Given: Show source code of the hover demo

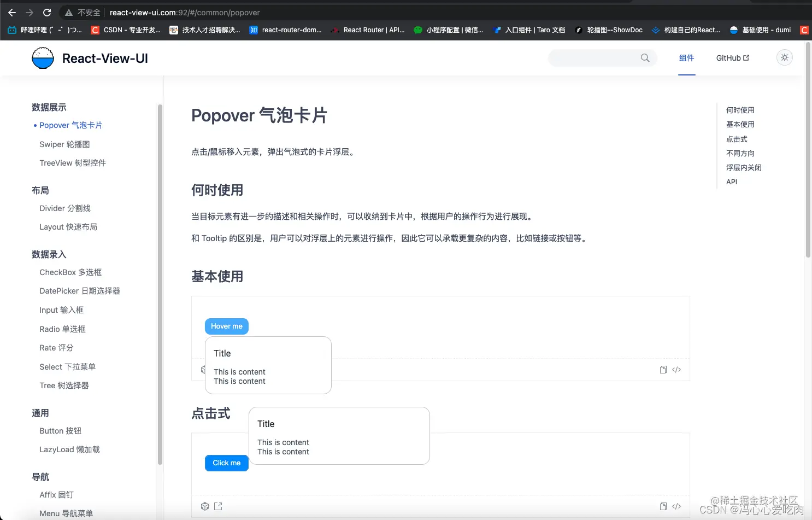Looking at the screenshot, I should tap(676, 370).
